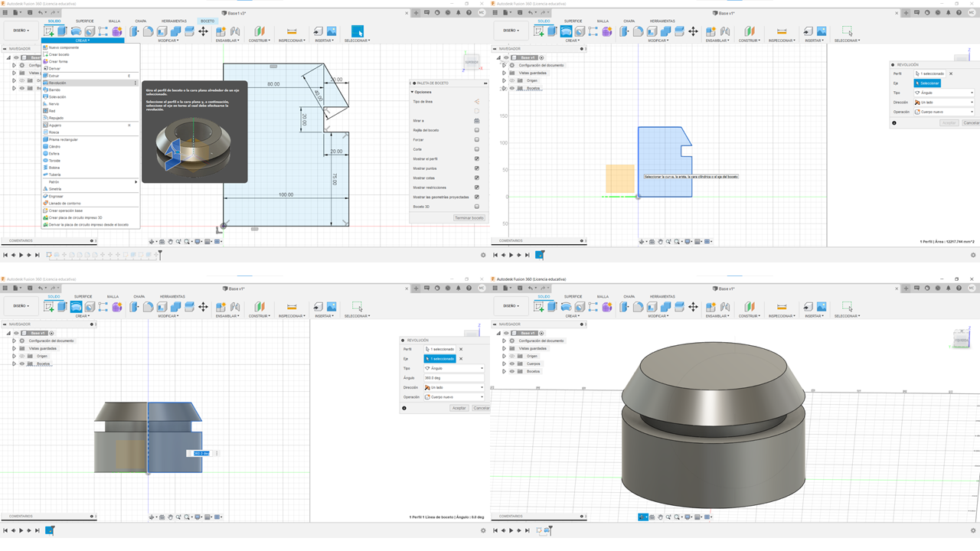Uncheck the Mostrar cotas checkbox

(x=477, y=178)
